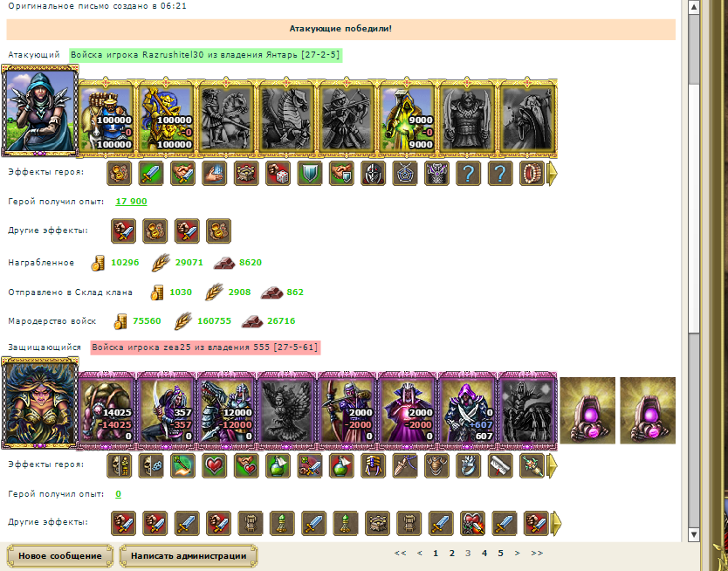Open the attacker hero portrait
This screenshot has height=571, width=728.
click(40, 111)
